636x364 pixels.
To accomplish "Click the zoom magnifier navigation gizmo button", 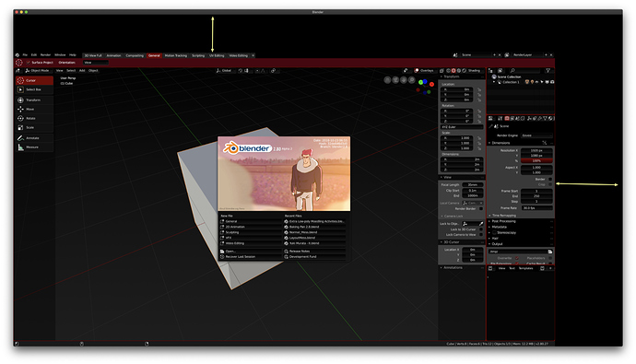I will point(412,80).
